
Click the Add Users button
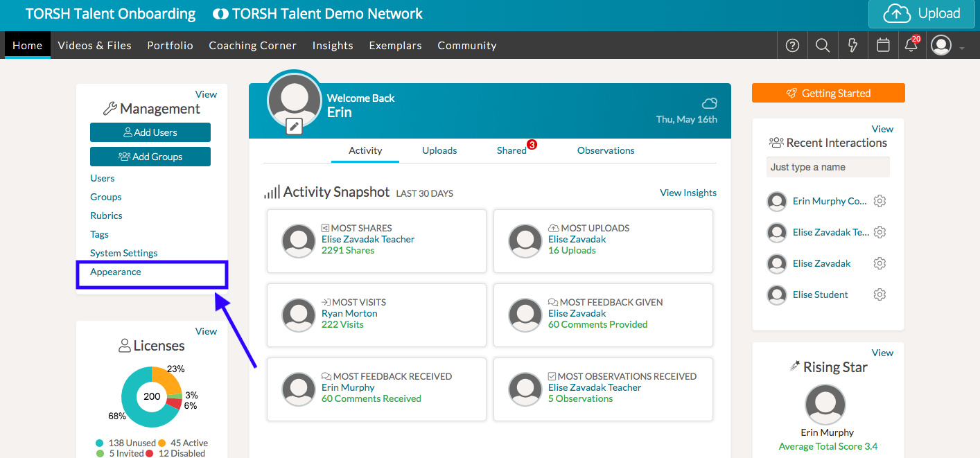click(x=150, y=132)
